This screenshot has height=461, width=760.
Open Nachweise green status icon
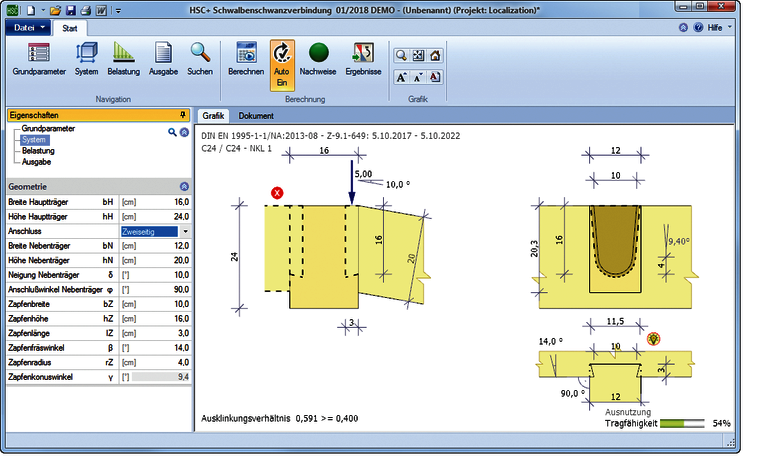click(318, 59)
